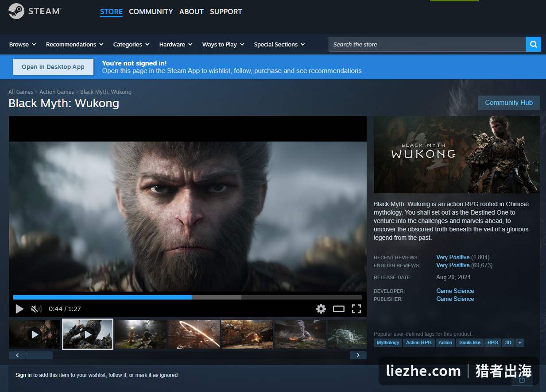
Task: Click developer Game Science link
Action: pyautogui.click(x=455, y=291)
